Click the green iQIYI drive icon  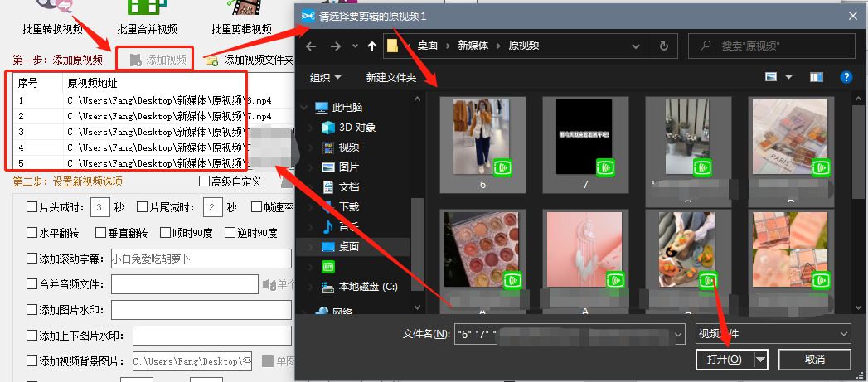328,266
